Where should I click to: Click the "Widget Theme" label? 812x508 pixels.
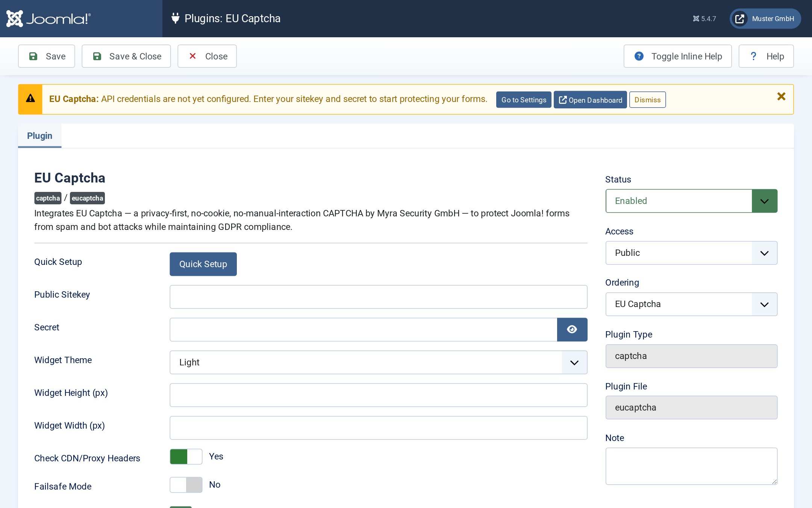click(x=63, y=360)
